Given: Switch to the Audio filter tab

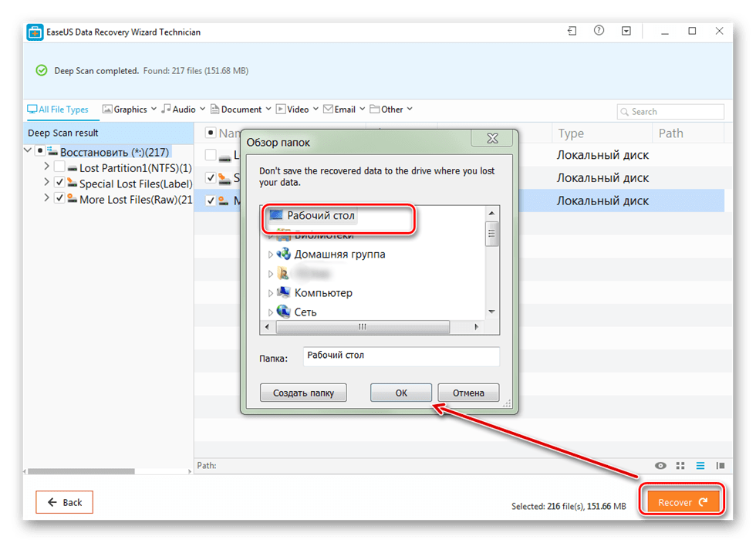Looking at the screenshot, I should coord(178,110).
